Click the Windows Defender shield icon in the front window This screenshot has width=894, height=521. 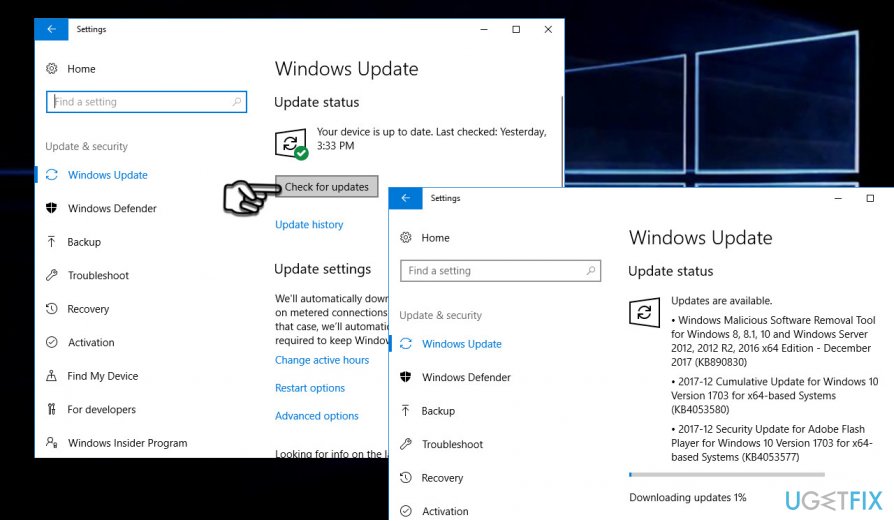(405, 377)
